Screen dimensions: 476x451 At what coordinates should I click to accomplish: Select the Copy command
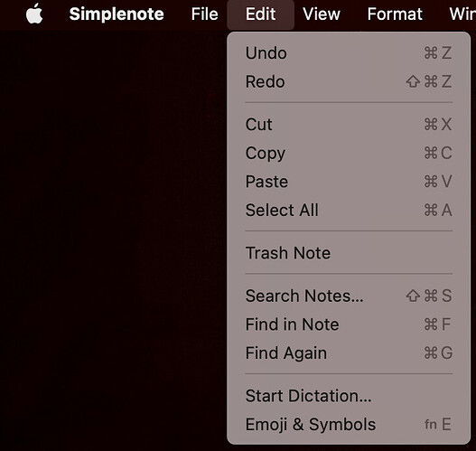click(x=349, y=153)
